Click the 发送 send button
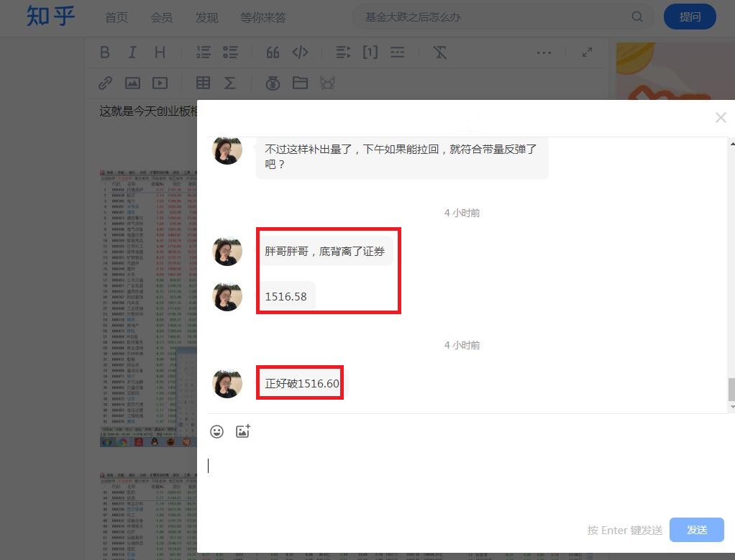 click(x=696, y=530)
